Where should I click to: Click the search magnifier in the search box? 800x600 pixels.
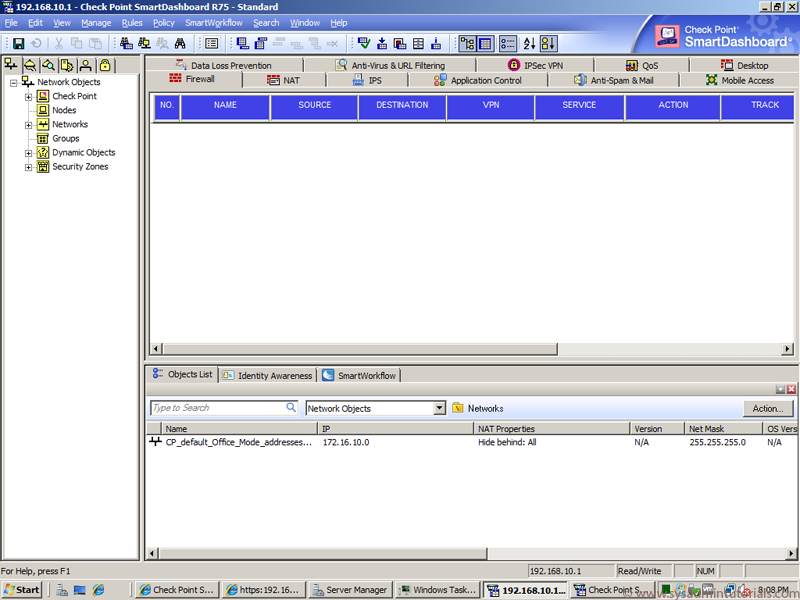[x=291, y=408]
